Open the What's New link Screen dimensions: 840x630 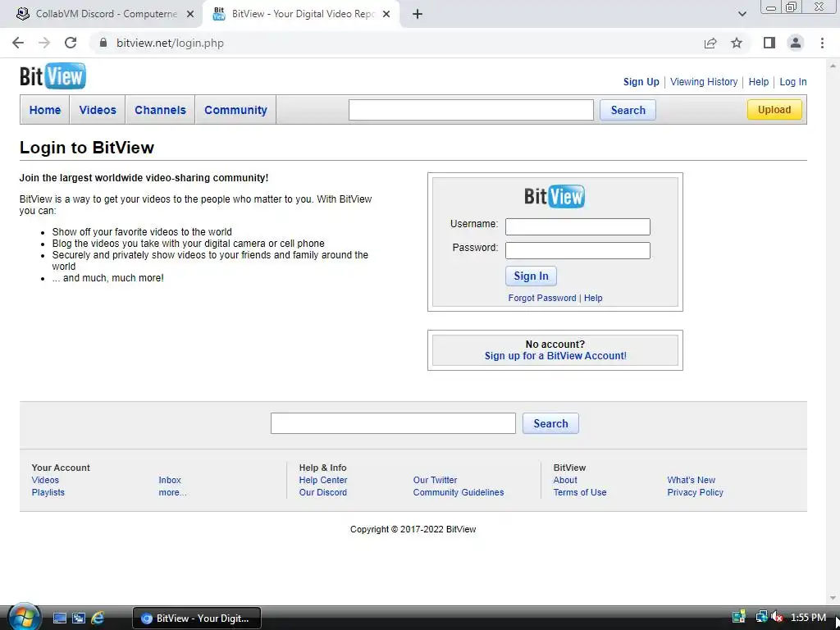pyautogui.click(x=691, y=480)
